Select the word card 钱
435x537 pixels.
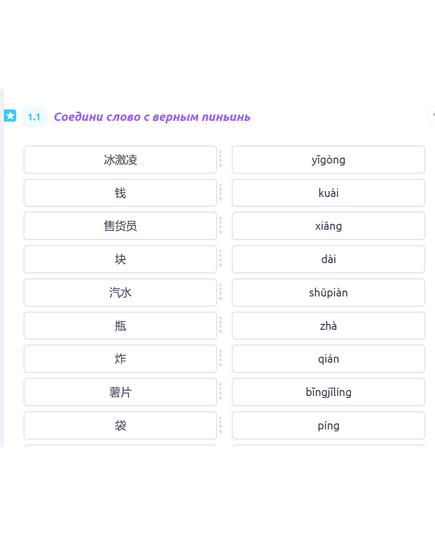(x=120, y=193)
